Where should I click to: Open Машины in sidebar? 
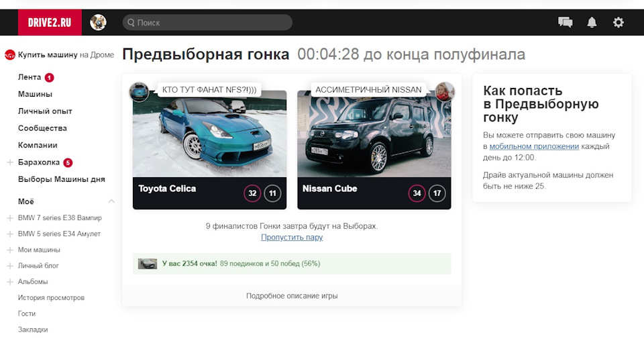click(x=35, y=94)
